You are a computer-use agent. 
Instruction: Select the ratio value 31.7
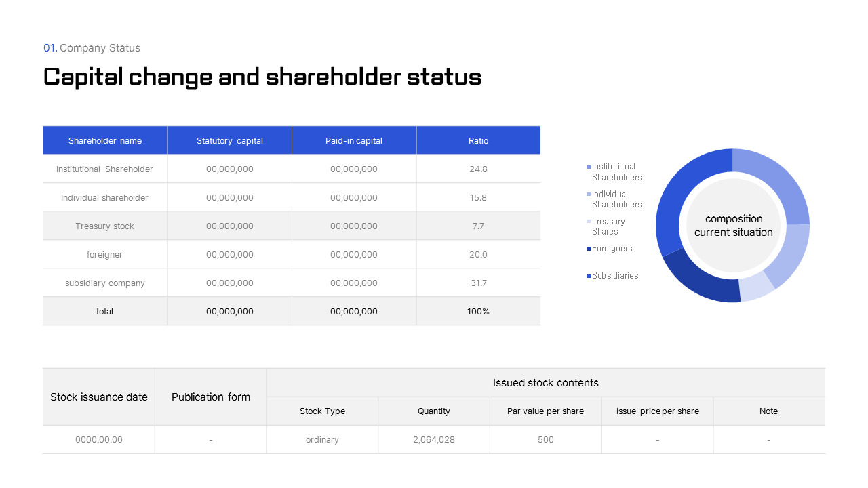pos(479,283)
